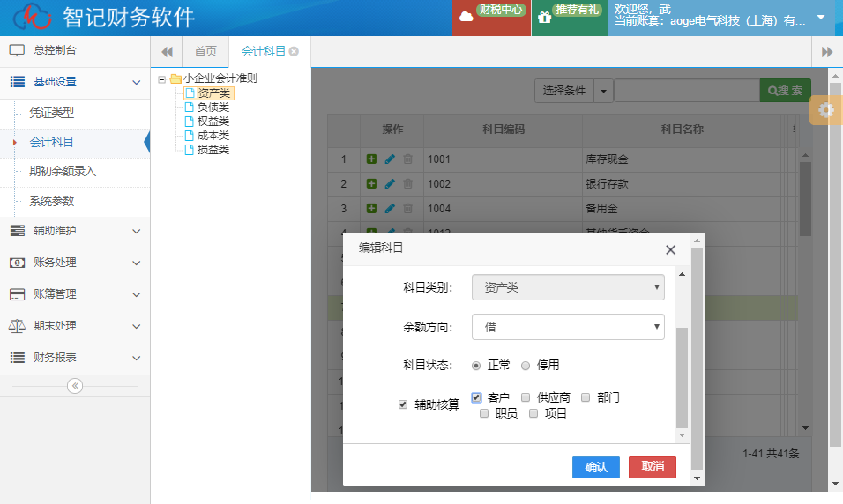The width and height of the screenshot is (843, 504).
Task: Check the 供应商 checkbox
Action: tap(526, 397)
